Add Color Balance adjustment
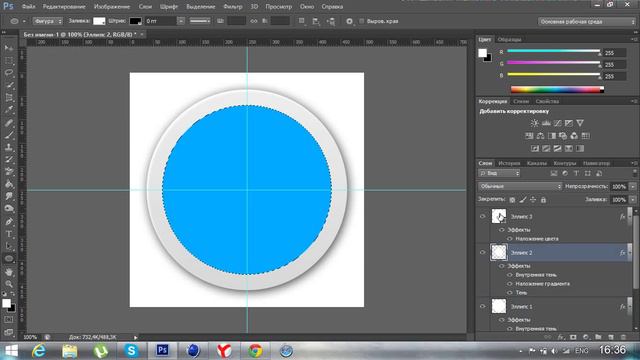 pyautogui.click(x=540, y=136)
